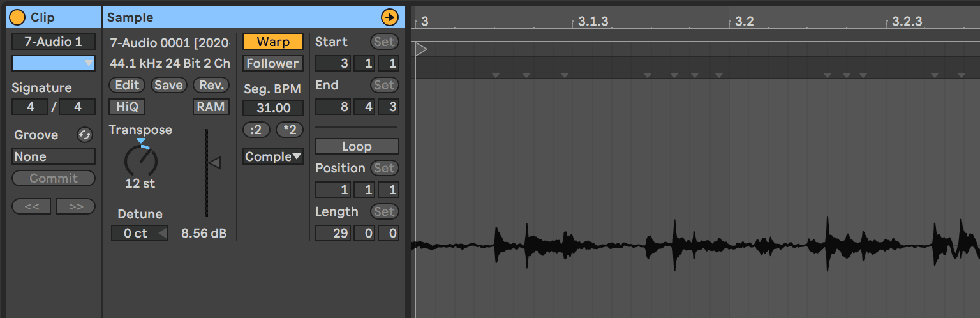Click the signature denominator field
This screenshot has width=980, height=318.
click(x=77, y=107)
